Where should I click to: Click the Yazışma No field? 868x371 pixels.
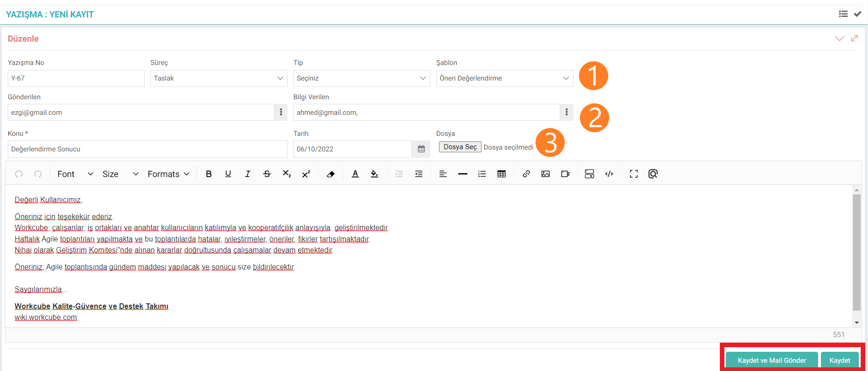pyautogui.click(x=76, y=78)
